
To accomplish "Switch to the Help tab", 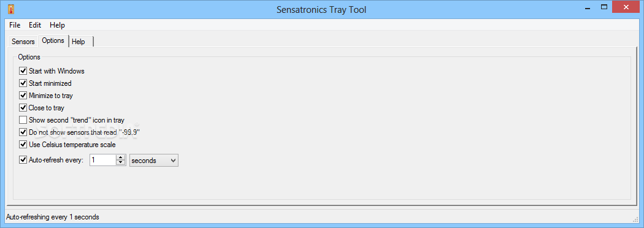I will pyautogui.click(x=79, y=42).
